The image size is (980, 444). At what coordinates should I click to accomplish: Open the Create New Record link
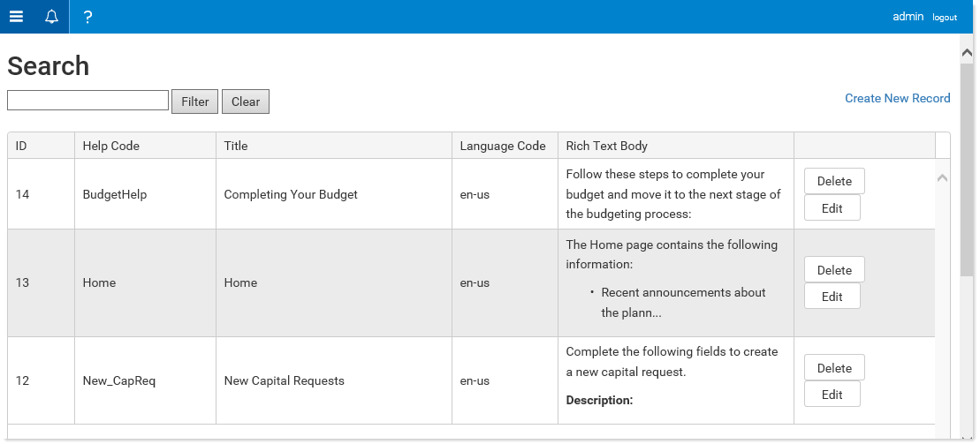pos(898,98)
